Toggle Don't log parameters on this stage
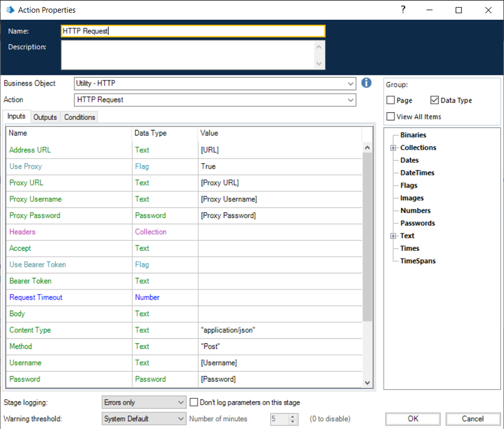Image resolution: width=504 pixels, height=429 pixels. (x=194, y=403)
